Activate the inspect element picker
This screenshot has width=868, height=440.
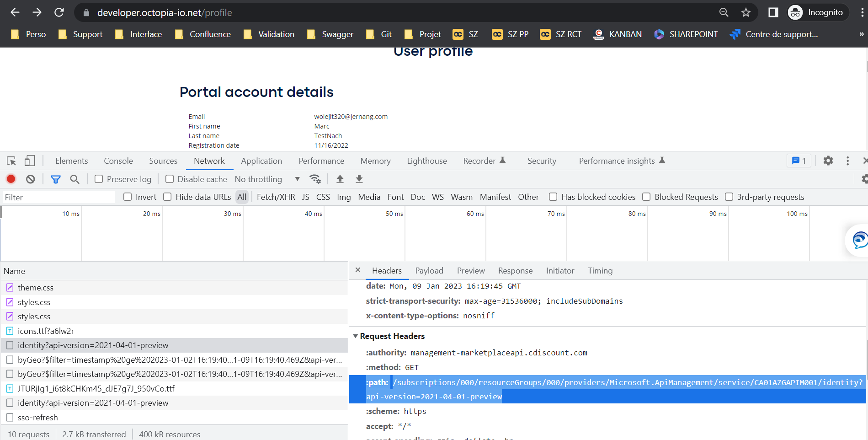tap(11, 161)
